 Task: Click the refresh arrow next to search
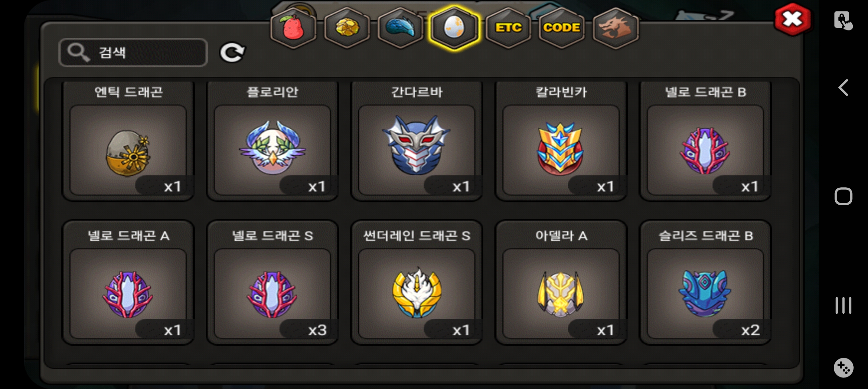(232, 53)
